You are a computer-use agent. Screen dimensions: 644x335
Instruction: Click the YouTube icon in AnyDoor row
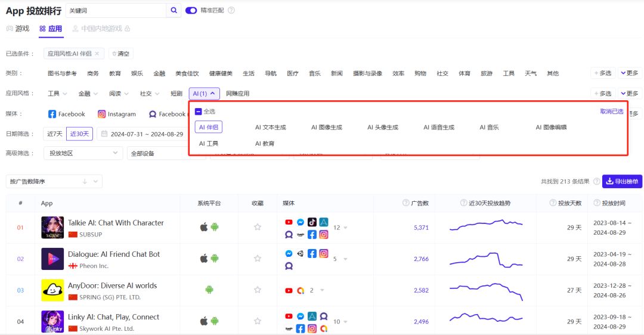(289, 291)
